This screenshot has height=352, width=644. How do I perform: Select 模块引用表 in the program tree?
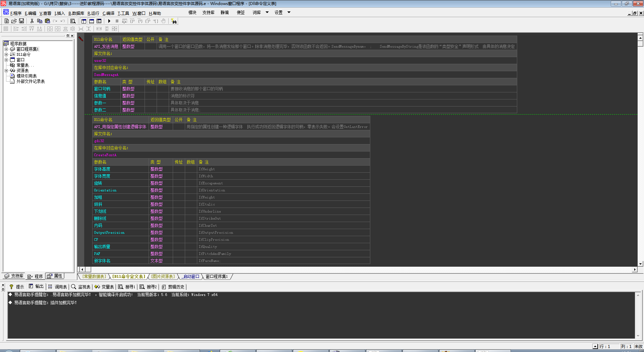click(x=26, y=76)
